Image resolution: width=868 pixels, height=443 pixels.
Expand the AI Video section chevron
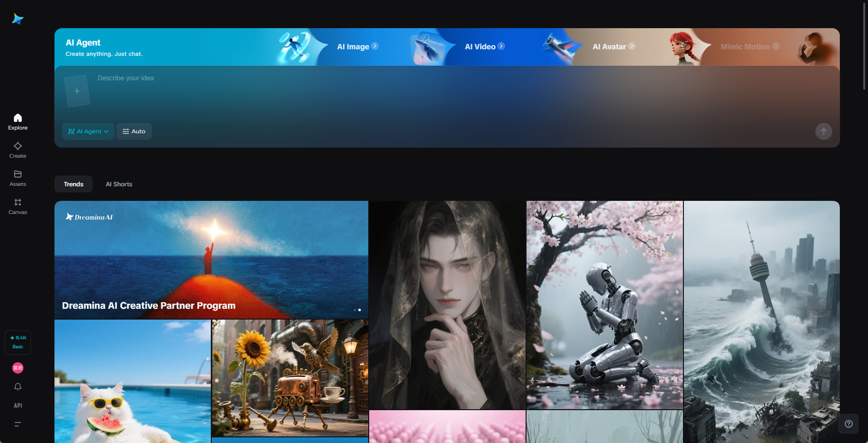pos(501,46)
